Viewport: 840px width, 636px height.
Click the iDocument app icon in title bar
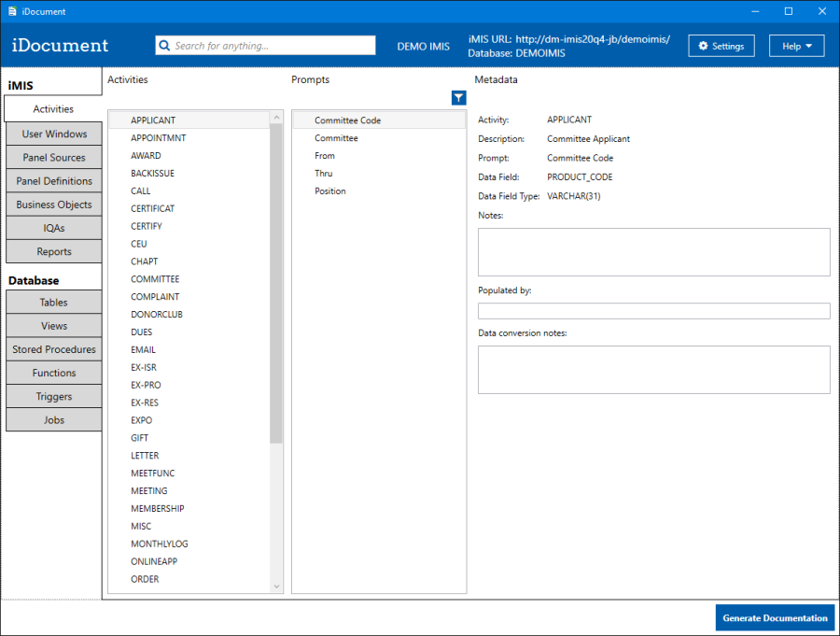pos(11,11)
